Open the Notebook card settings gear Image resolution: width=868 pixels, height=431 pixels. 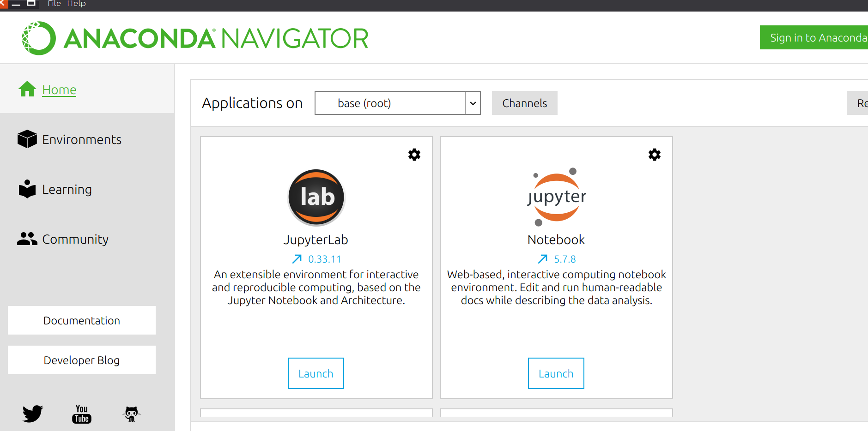pyautogui.click(x=655, y=155)
